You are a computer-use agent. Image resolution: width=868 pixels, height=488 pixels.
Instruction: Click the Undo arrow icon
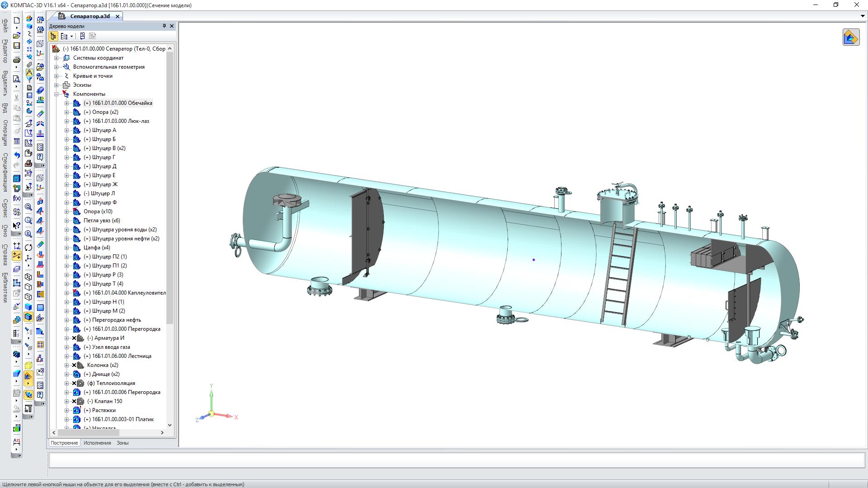pos(17,155)
